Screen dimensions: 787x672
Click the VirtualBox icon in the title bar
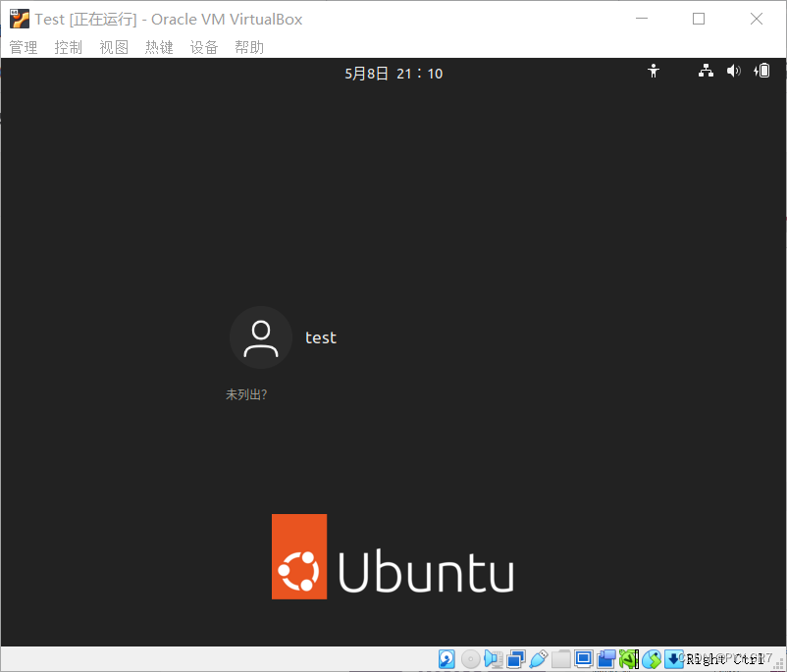[x=19, y=19]
